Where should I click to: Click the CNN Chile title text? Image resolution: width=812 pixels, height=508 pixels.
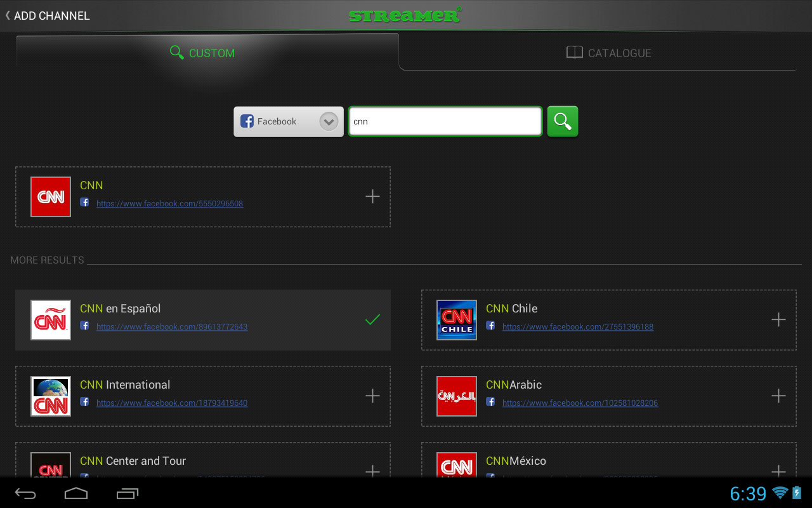[x=511, y=309]
